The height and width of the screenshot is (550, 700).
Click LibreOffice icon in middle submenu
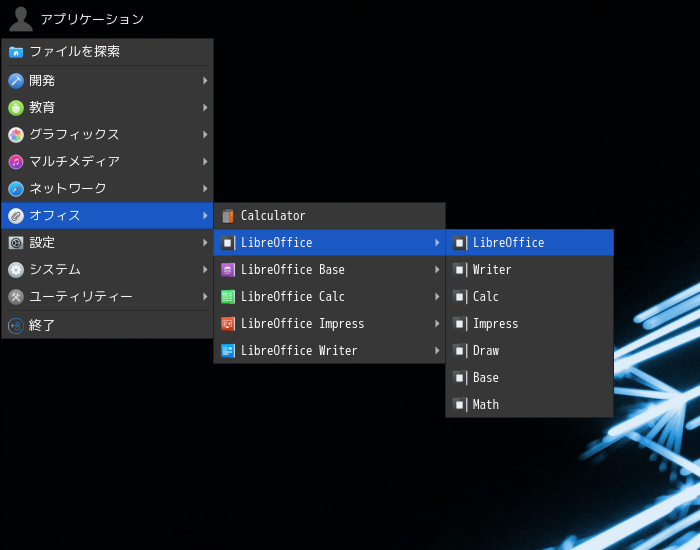click(228, 243)
